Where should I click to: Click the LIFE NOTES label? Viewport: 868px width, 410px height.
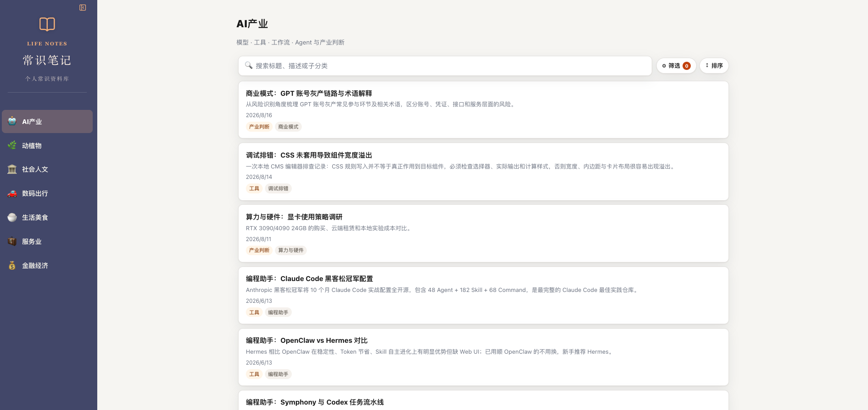pyautogui.click(x=47, y=44)
